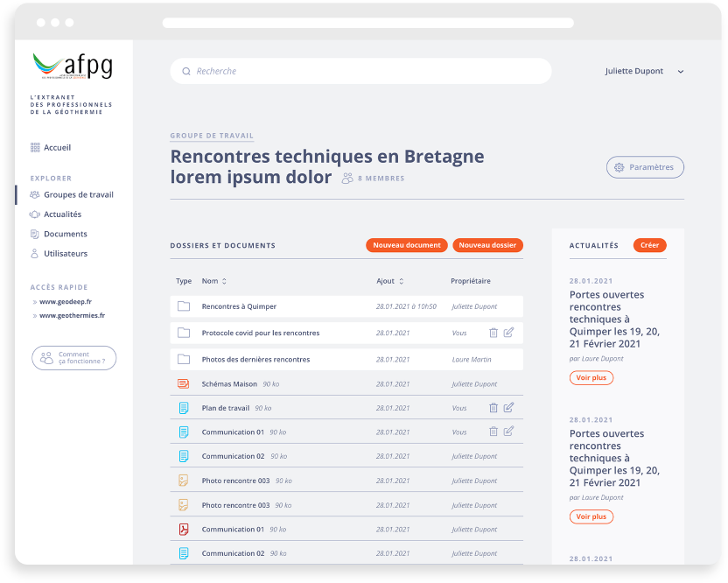Click the Documents sidebar icon
The image size is (728, 583).
[x=34, y=234]
